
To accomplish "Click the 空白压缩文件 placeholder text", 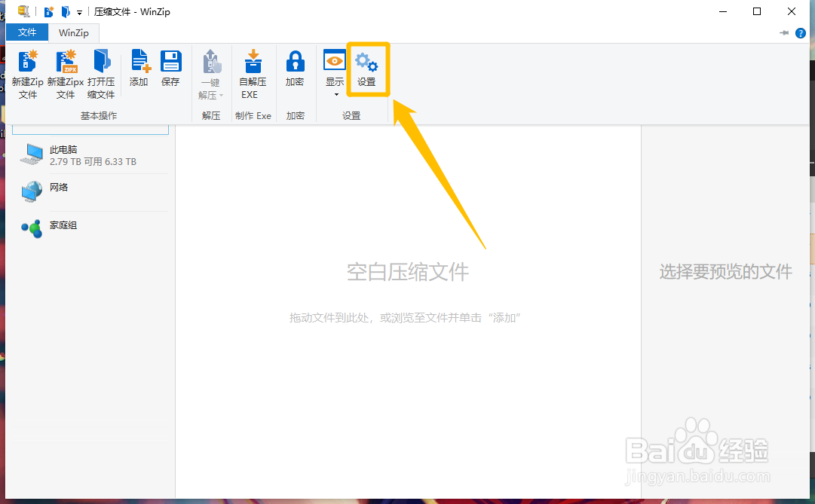I will click(x=408, y=272).
